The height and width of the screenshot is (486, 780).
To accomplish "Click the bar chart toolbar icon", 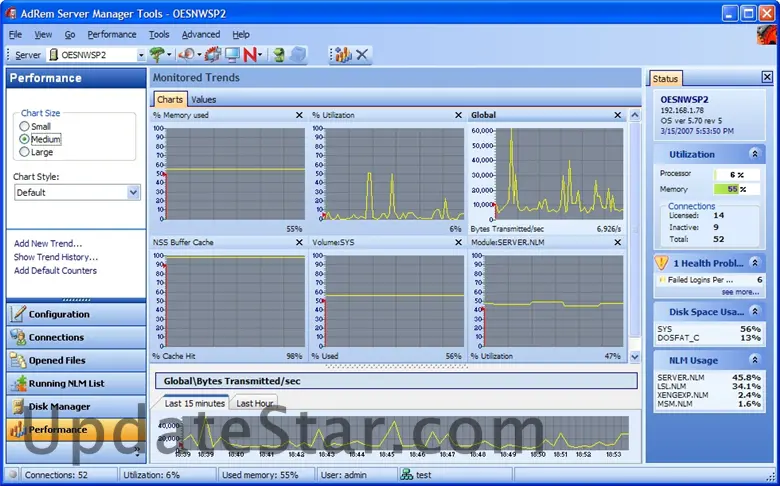I will 343,54.
